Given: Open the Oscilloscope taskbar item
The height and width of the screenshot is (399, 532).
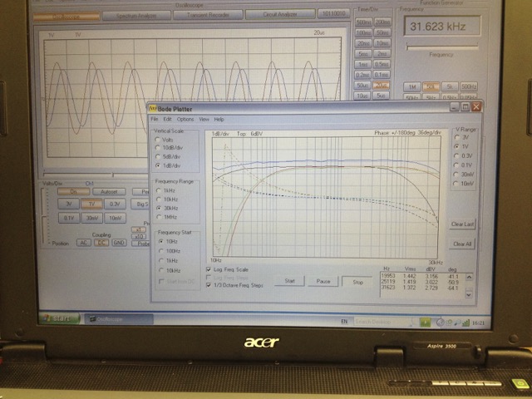Looking at the screenshot, I should (x=119, y=319).
